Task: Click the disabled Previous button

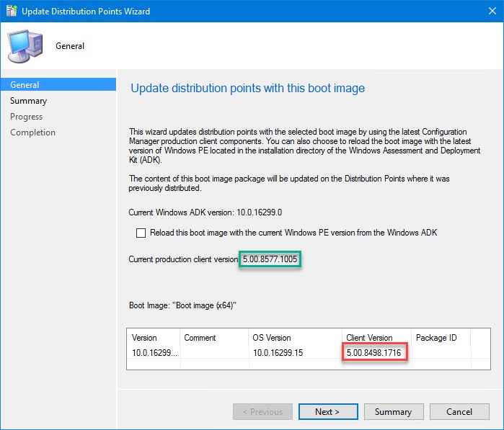Action: coord(262,412)
